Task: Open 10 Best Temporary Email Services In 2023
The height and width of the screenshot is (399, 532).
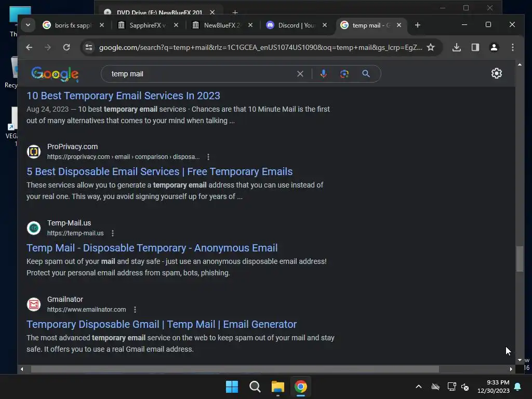Action: 123,96
